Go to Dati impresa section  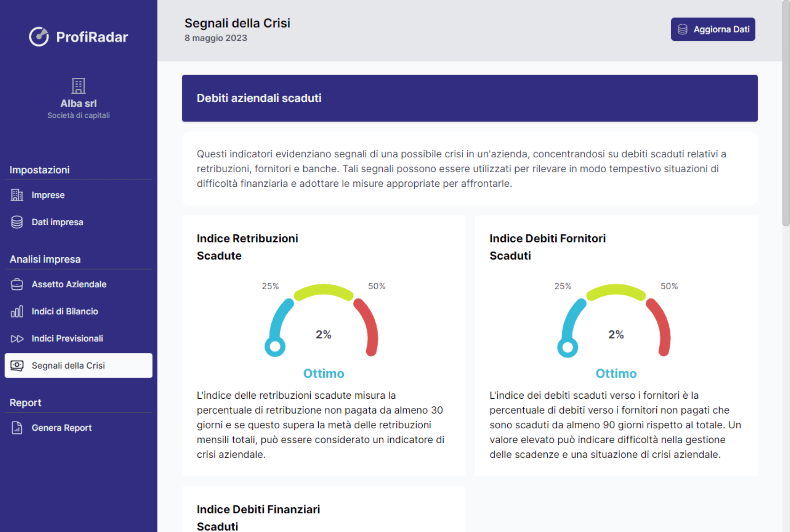coord(57,222)
